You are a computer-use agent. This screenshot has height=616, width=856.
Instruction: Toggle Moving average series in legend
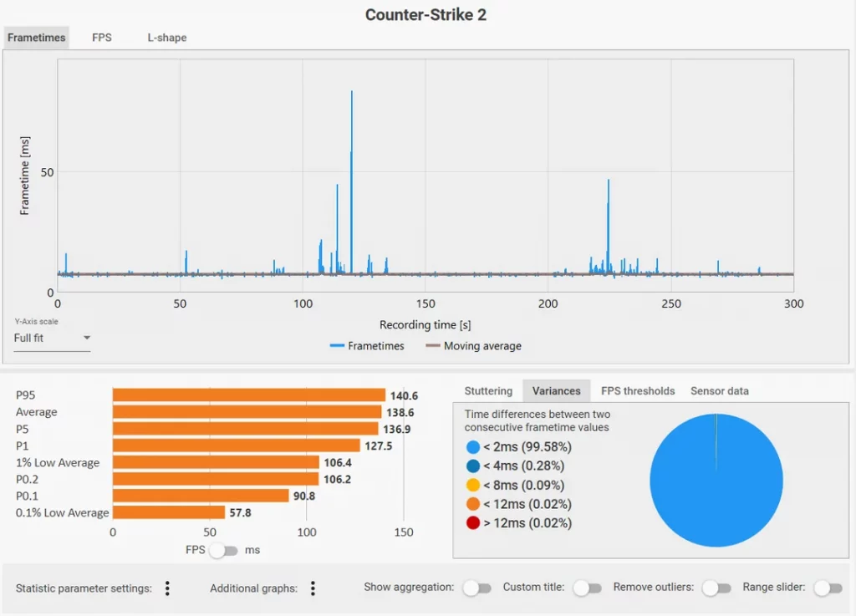point(473,346)
